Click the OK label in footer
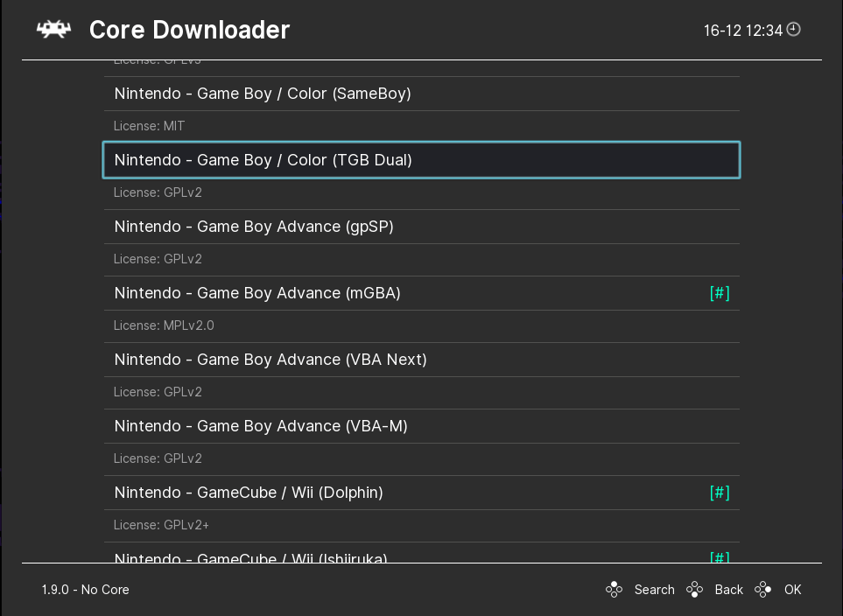843x616 pixels. tap(792, 590)
